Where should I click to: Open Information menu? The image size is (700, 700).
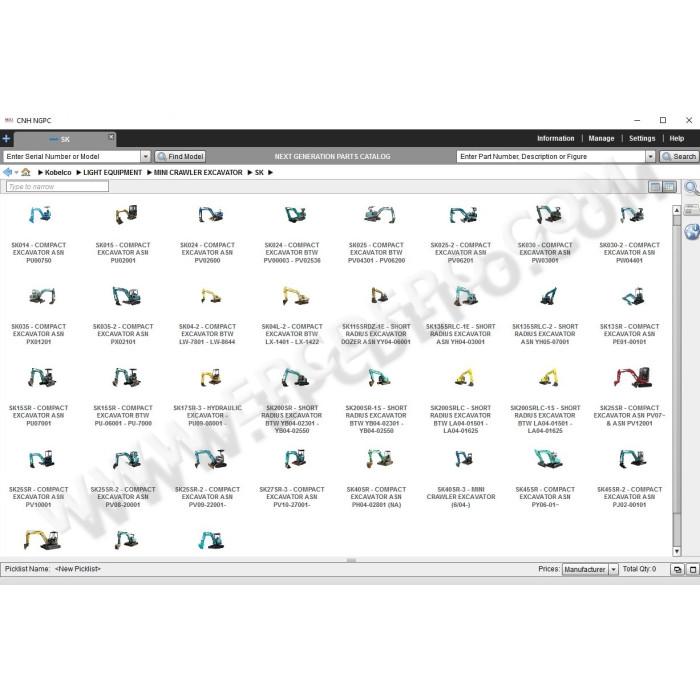pyautogui.click(x=556, y=138)
